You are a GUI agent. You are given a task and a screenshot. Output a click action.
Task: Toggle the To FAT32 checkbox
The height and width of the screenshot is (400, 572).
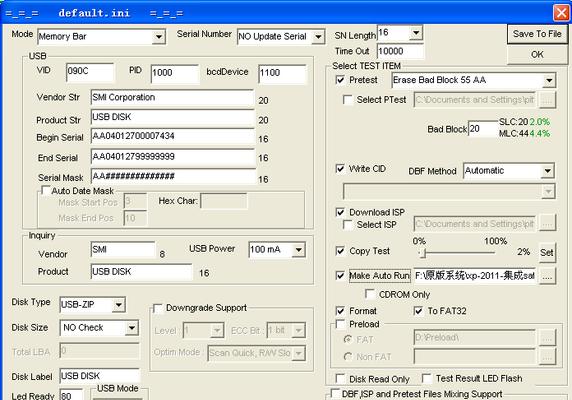click(x=418, y=311)
